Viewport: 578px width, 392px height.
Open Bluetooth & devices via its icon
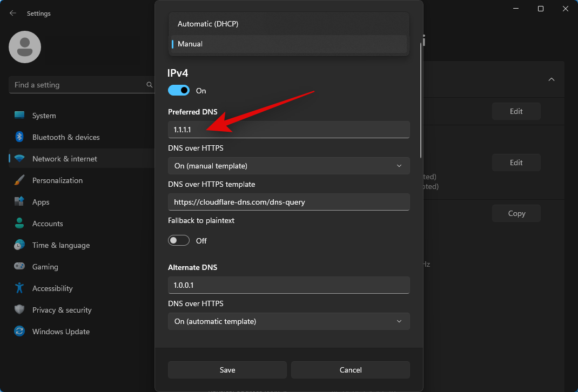[19, 137]
